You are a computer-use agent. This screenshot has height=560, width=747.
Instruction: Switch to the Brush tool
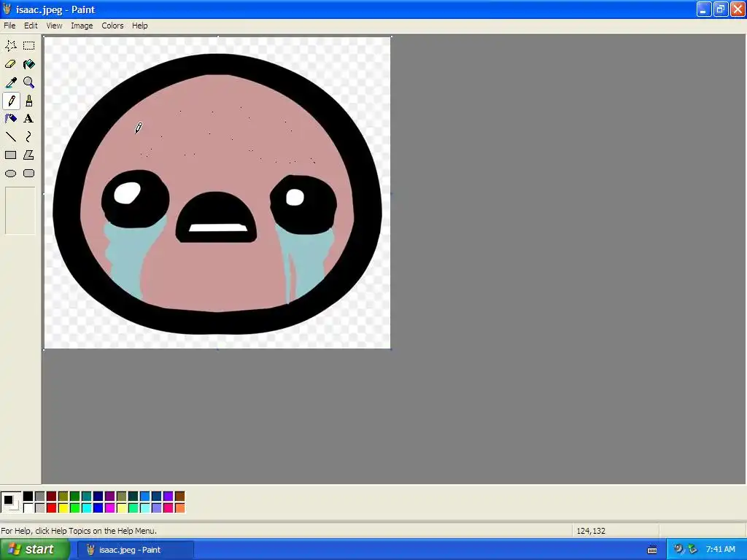click(x=29, y=101)
